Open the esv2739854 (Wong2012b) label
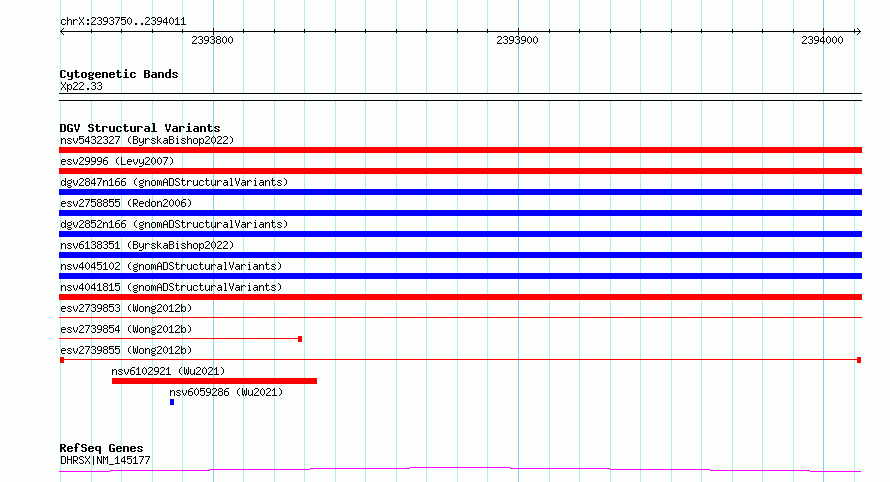Screen dimensions: 890x482 [126, 329]
